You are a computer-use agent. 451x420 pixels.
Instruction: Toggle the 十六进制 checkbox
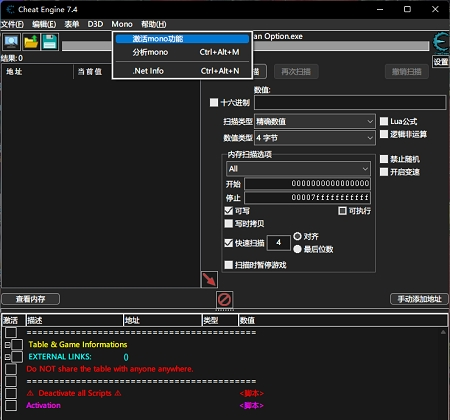coord(214,102)
